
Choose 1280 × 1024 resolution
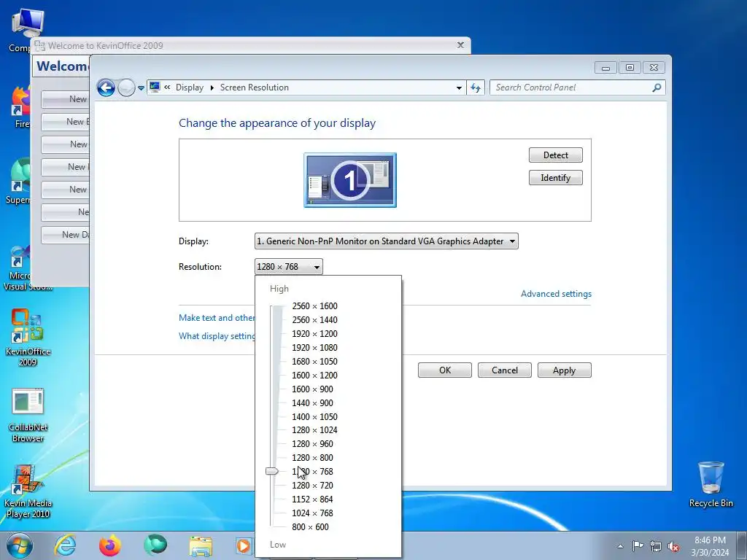314,430
